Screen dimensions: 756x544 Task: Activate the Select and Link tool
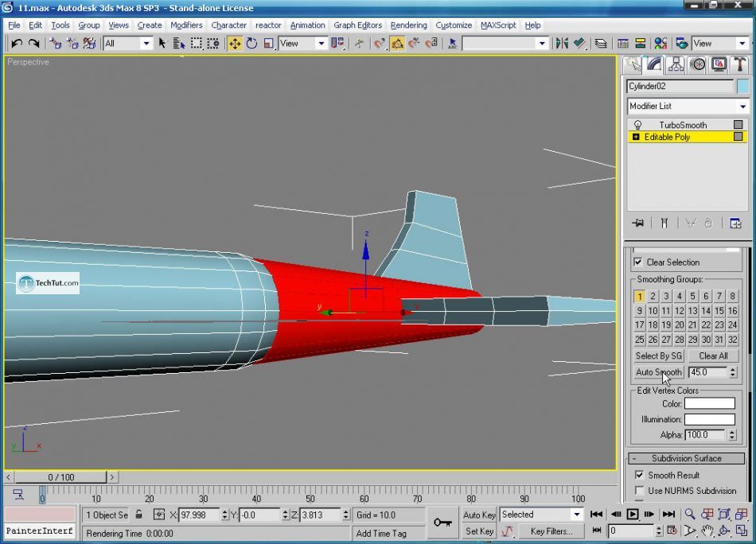(56, 44)
